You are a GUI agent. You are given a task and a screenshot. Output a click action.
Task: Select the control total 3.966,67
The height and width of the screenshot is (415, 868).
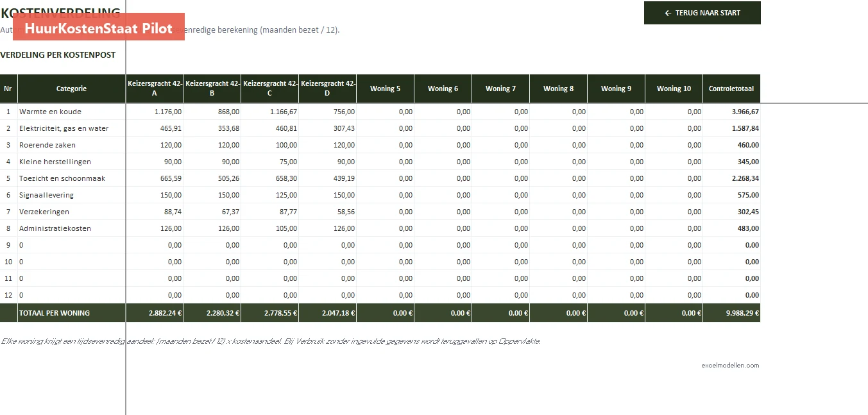click(x=732, y=112)
